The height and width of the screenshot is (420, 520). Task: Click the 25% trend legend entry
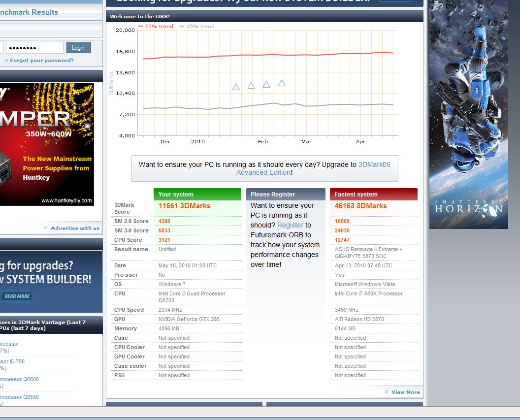coord(197,26)
